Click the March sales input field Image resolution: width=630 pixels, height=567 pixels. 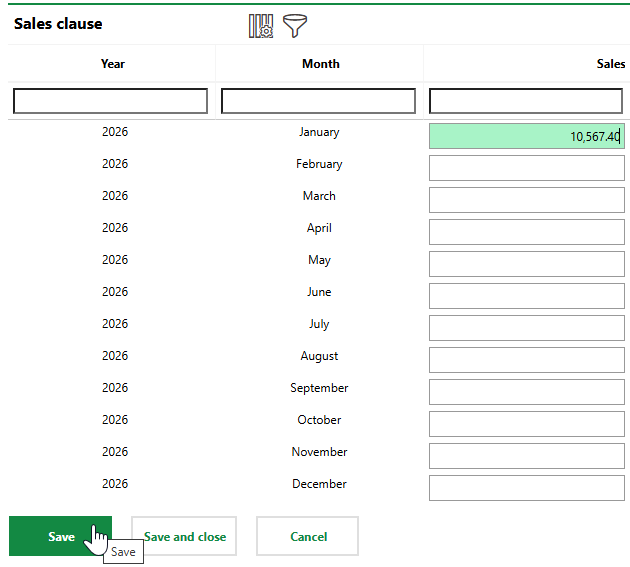(526, 200)
